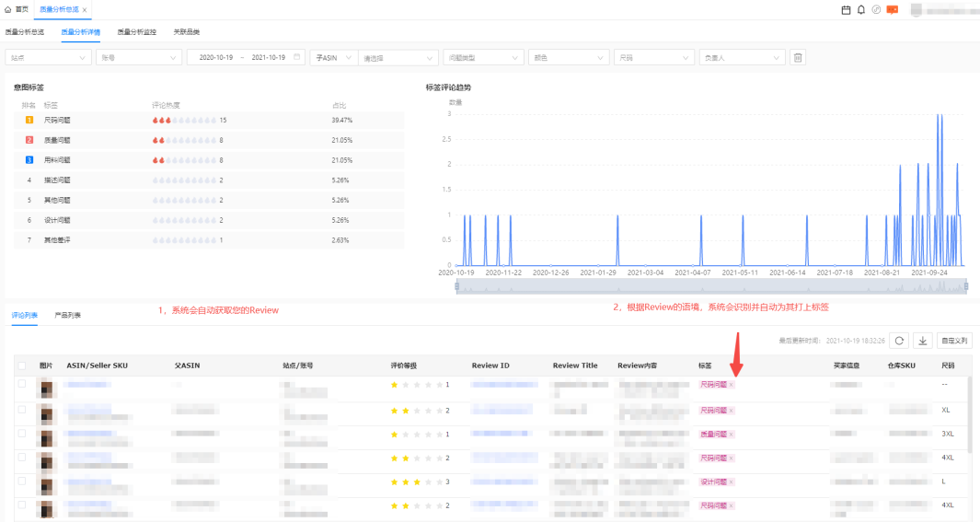
Task: Click the chart's time range slider bar
Action: (711, 287)
